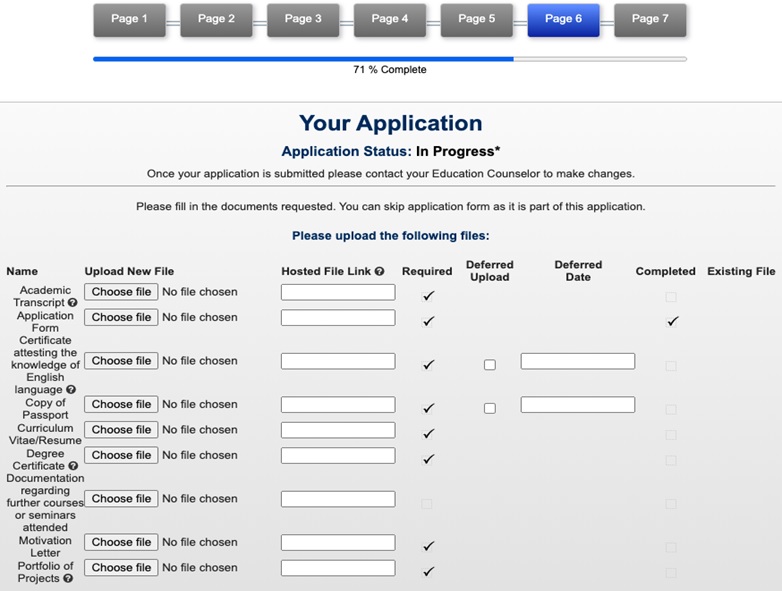The height and width of the screenshot is (591, 782).
Task: Go to Page 1 step
Action: click(129, 20)
